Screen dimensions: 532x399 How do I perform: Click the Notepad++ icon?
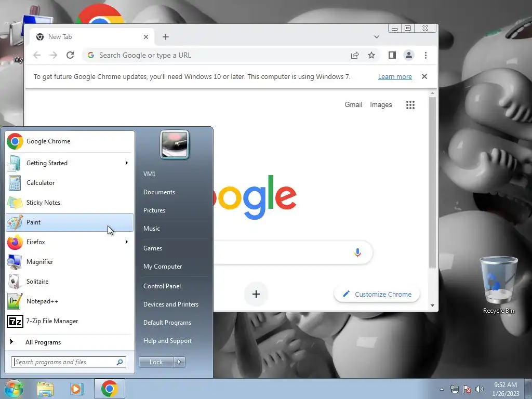(15, 301)
